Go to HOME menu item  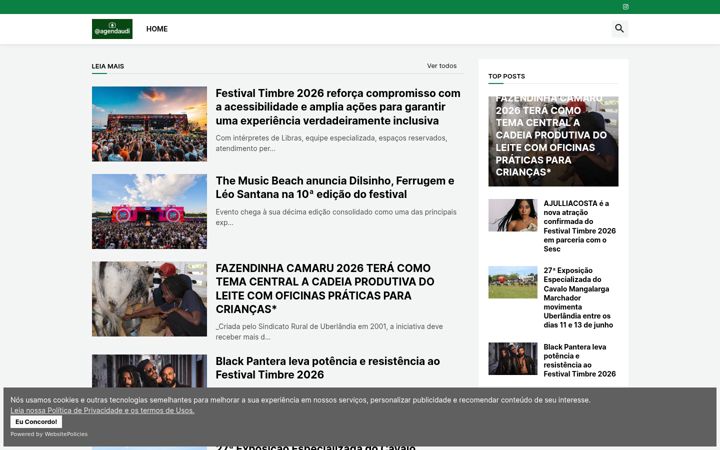157,29
